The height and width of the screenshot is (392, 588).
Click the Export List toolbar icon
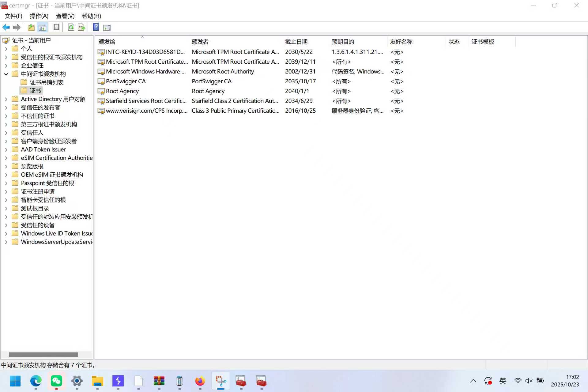point(81,28)
